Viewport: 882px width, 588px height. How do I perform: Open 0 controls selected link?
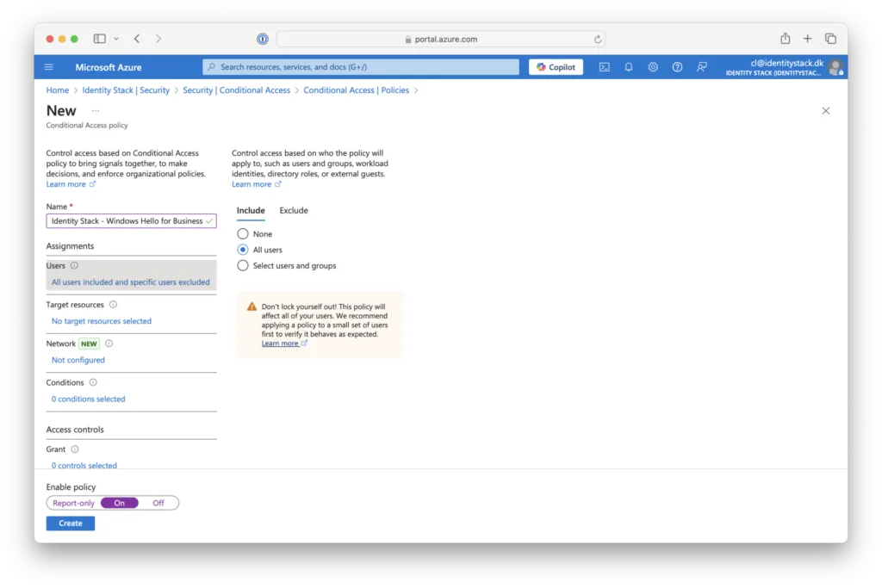[84, 466]
